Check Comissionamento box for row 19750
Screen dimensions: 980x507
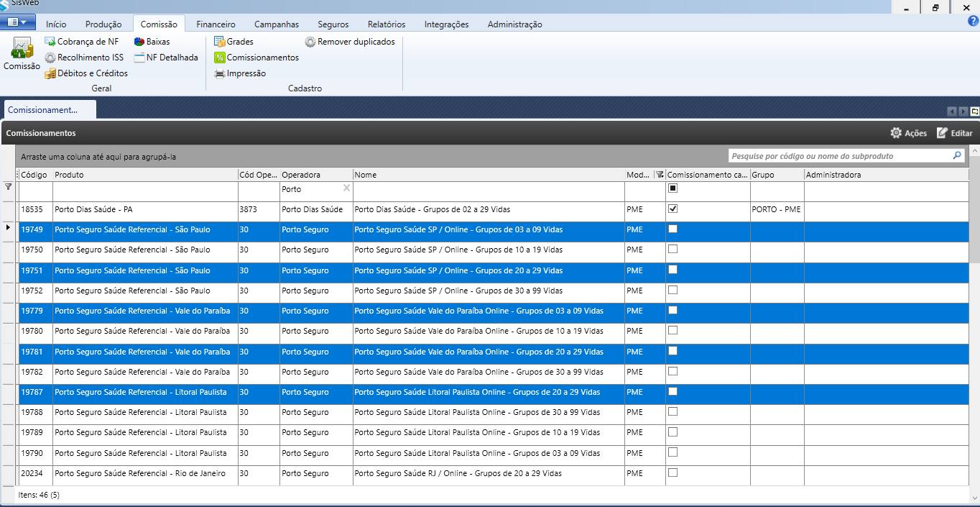[x=673, y=250]
